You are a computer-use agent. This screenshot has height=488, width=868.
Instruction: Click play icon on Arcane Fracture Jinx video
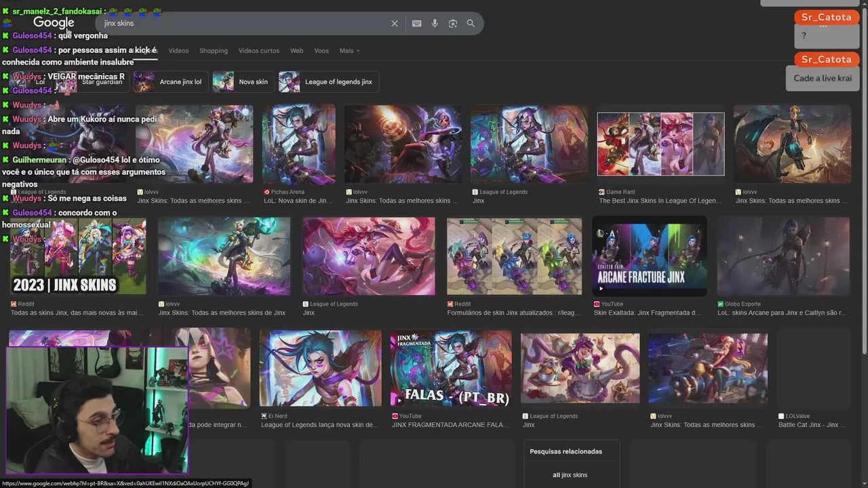pos(601,289)
